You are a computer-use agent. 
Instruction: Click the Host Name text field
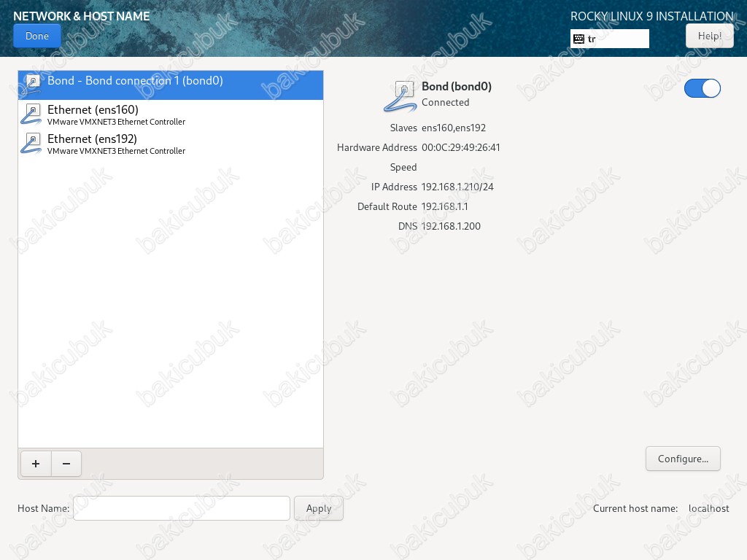coord(182,508)
